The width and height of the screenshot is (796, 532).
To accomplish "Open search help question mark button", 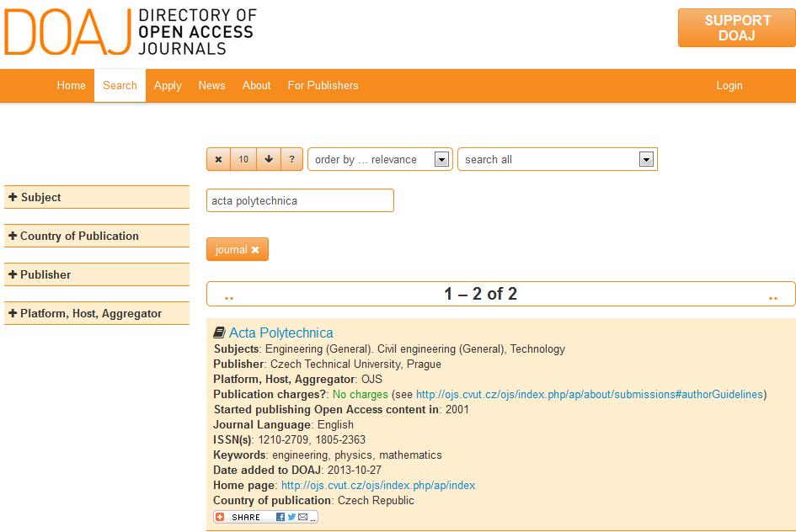I will coord(292,159).
